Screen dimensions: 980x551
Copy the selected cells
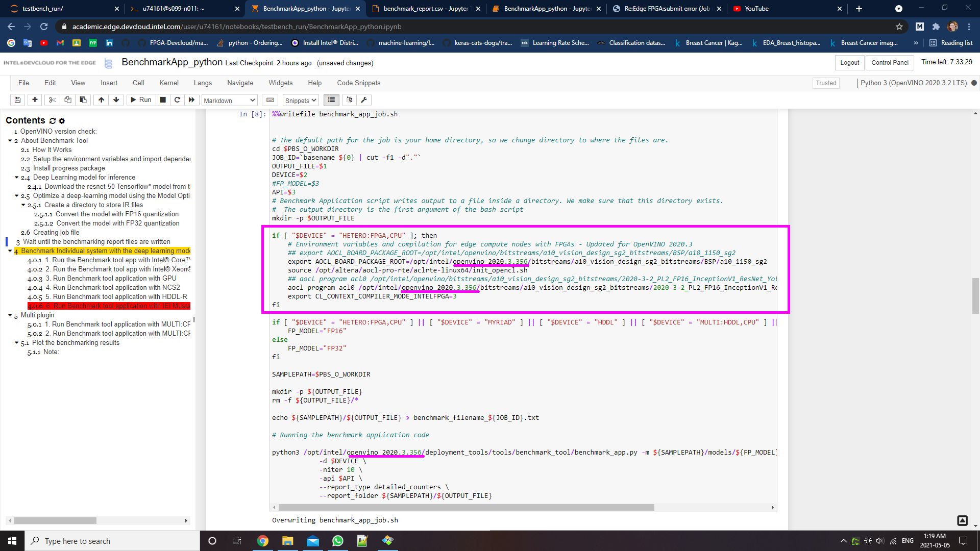pos(67,100)
